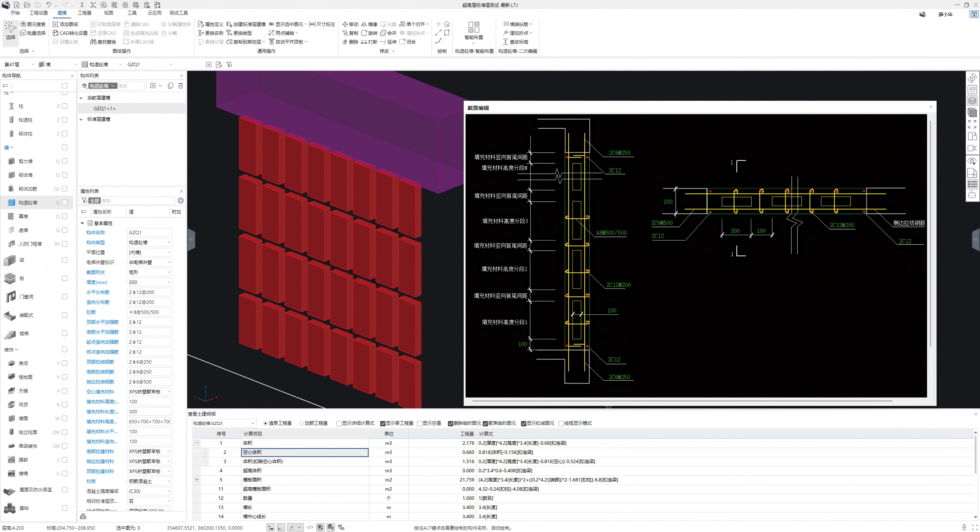
Task: Enable 显示详细计算式 checkbox
Action: pyautogui.click(x=339, y=423)
